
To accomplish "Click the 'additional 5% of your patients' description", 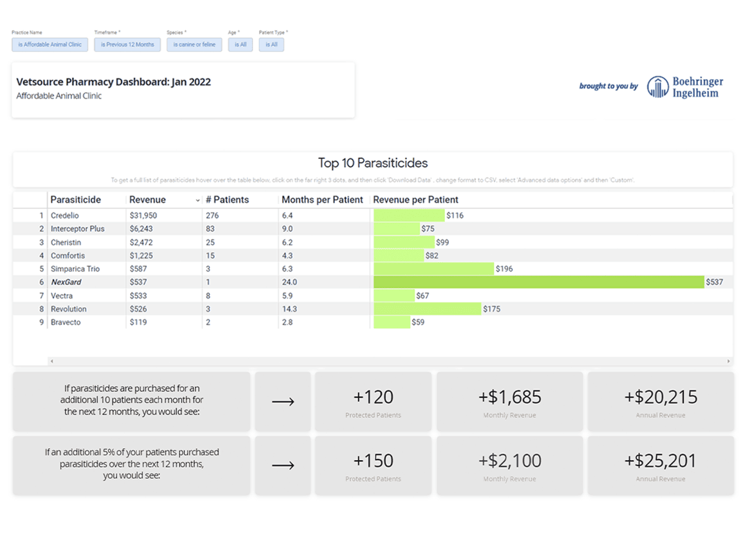I will [x=131, y=464].
